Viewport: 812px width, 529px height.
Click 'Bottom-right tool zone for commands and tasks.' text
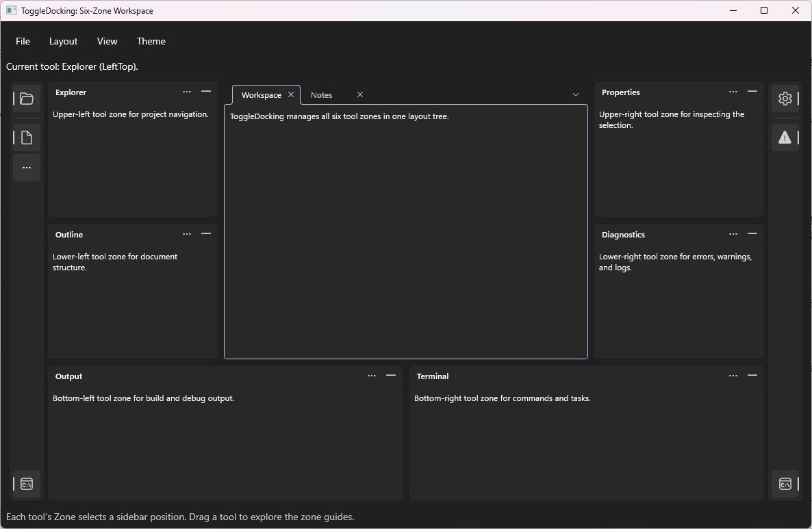(x=503, y=398)
